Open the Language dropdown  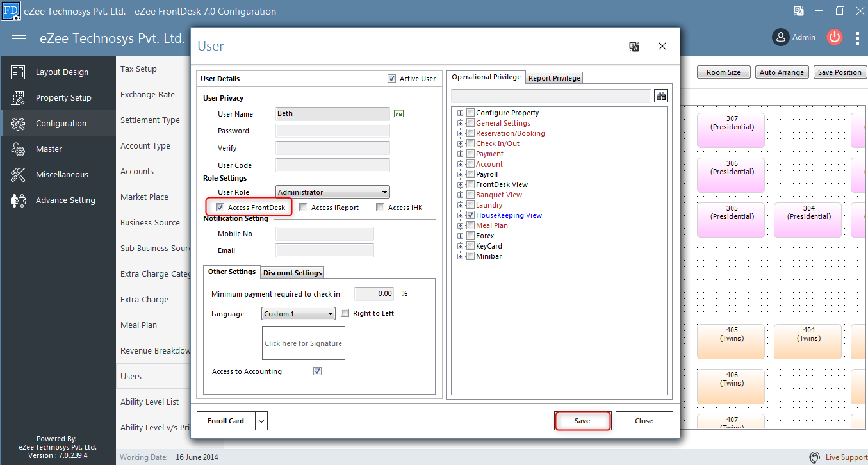pos(299,314)
